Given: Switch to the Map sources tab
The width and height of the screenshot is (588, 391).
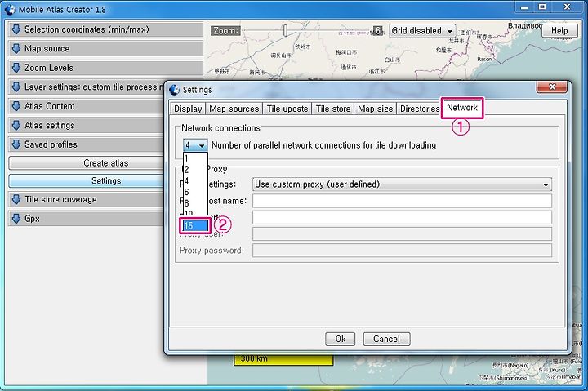Looking at the screenshot, I should (x=234, y=109).
